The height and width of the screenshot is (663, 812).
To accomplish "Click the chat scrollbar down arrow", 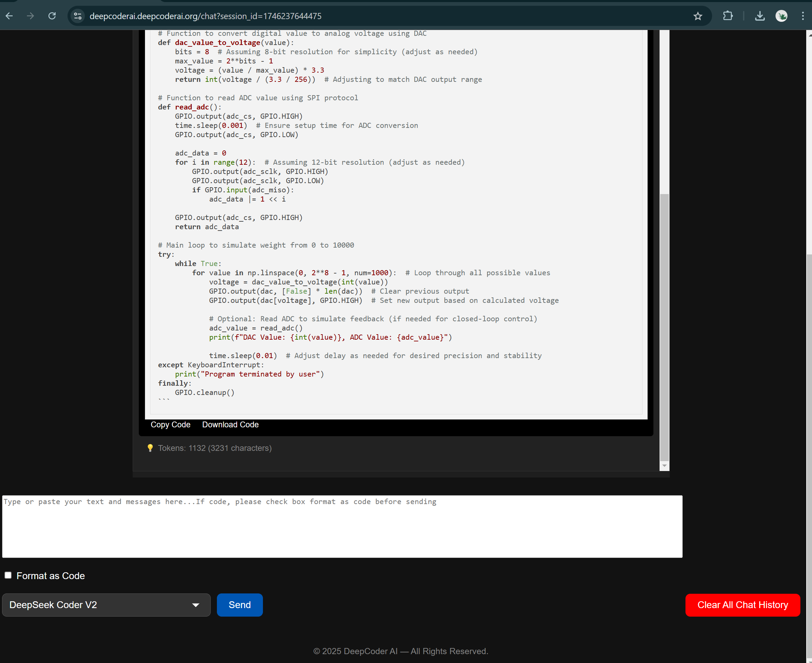I will (664, 466).
